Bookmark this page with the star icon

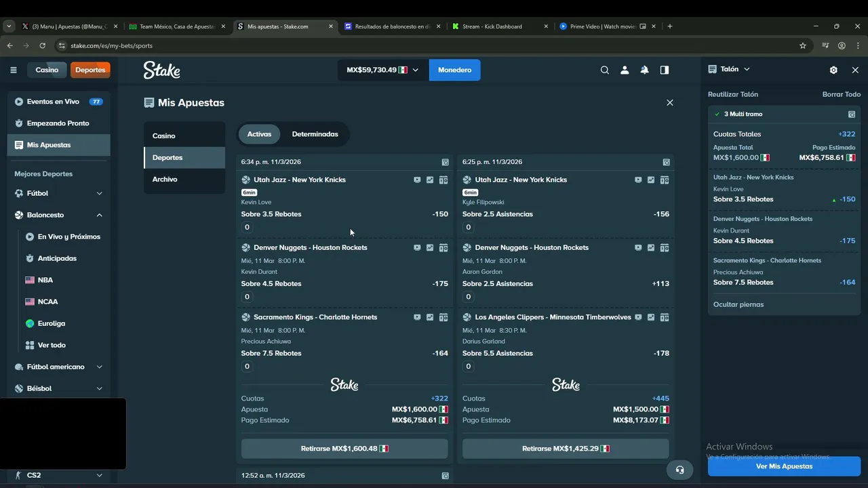click(803, 45)
